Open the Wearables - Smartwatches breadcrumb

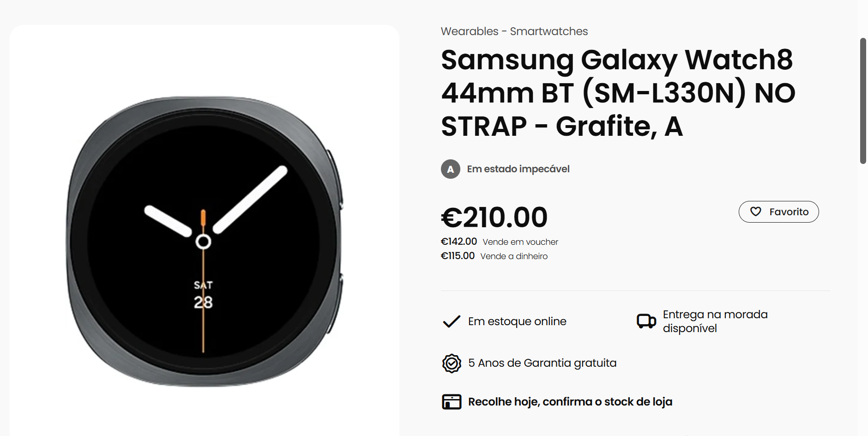[x=514, y=31]
